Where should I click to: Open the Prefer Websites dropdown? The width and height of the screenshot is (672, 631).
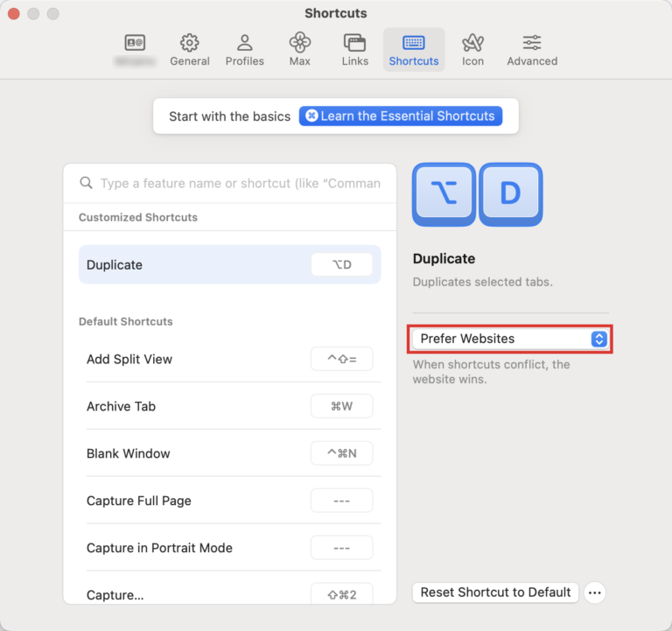511,339
